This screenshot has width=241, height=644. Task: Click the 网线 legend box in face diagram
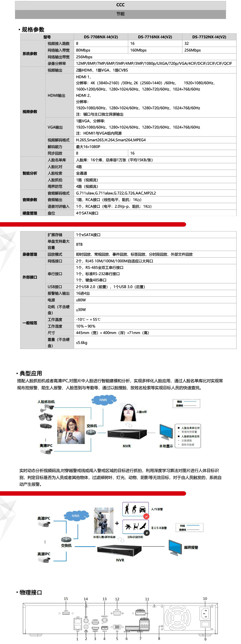click(187, 404)
